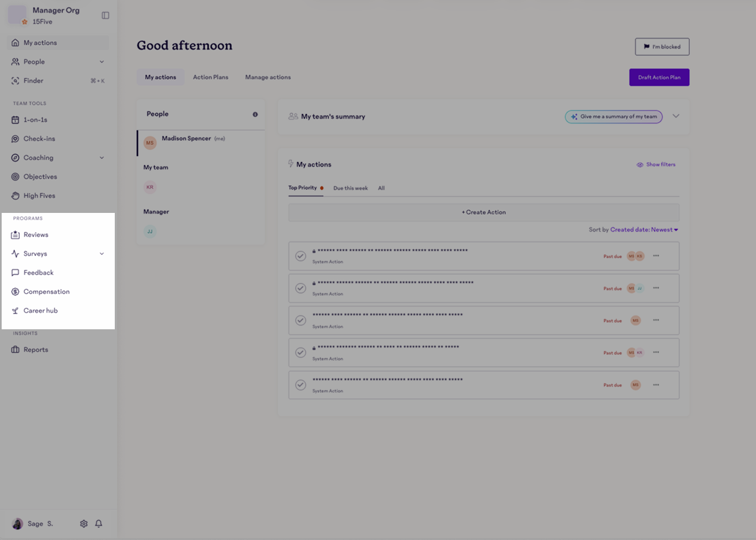Open the Created date sort dropdown
The height and width of the screenshot is (540, 756).
pyautogui.click(x=643, y=229)
